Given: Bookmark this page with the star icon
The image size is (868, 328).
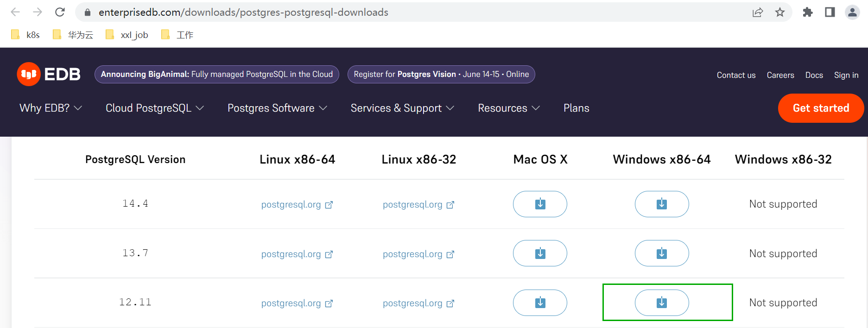Looking at the screenshot, I should 780,13.
